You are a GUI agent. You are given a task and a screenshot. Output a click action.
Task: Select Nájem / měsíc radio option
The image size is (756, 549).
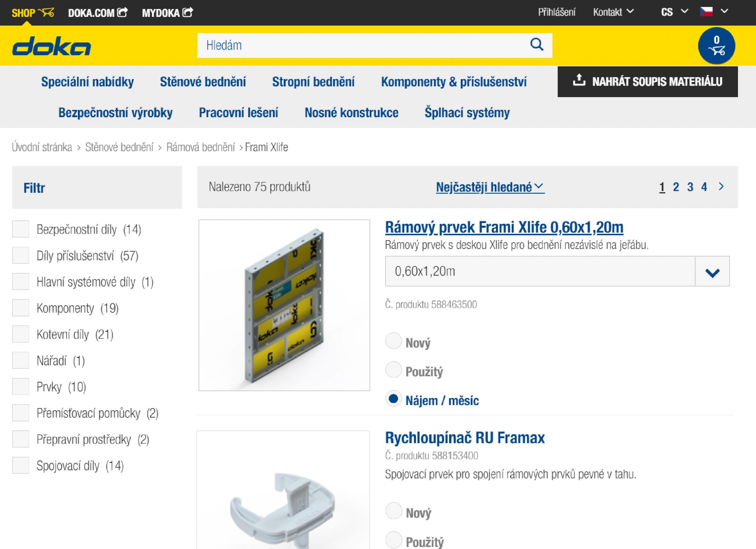click(393, 399)
